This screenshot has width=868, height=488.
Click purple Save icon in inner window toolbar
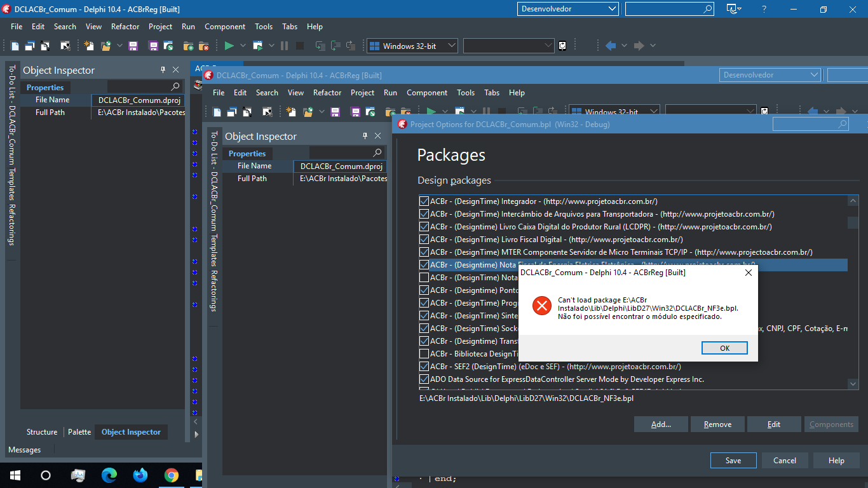335,112
